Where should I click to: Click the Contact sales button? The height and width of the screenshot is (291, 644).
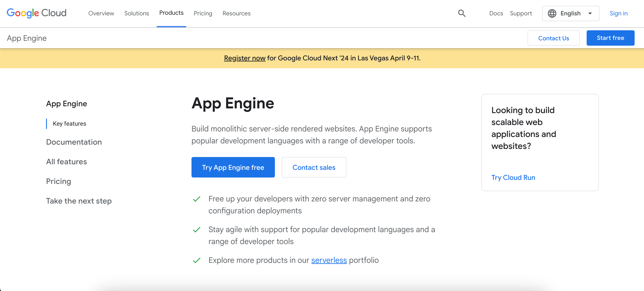(x=314, y=167)
